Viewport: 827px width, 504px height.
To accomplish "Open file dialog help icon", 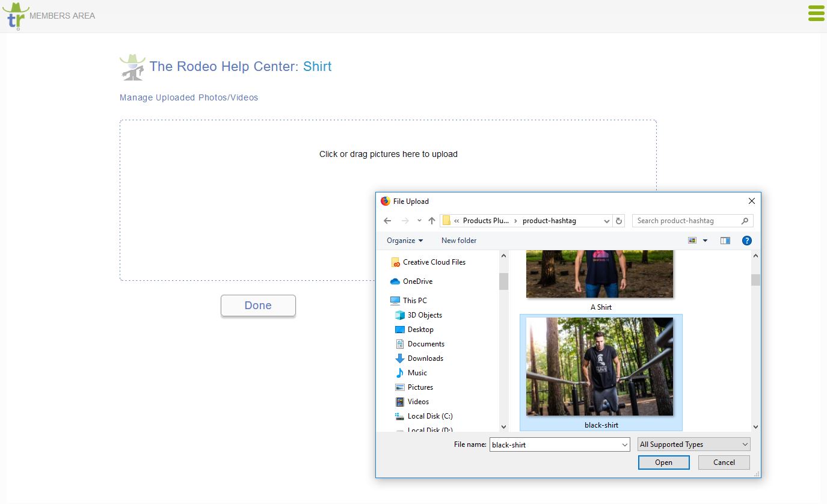I will coord(746,241).
